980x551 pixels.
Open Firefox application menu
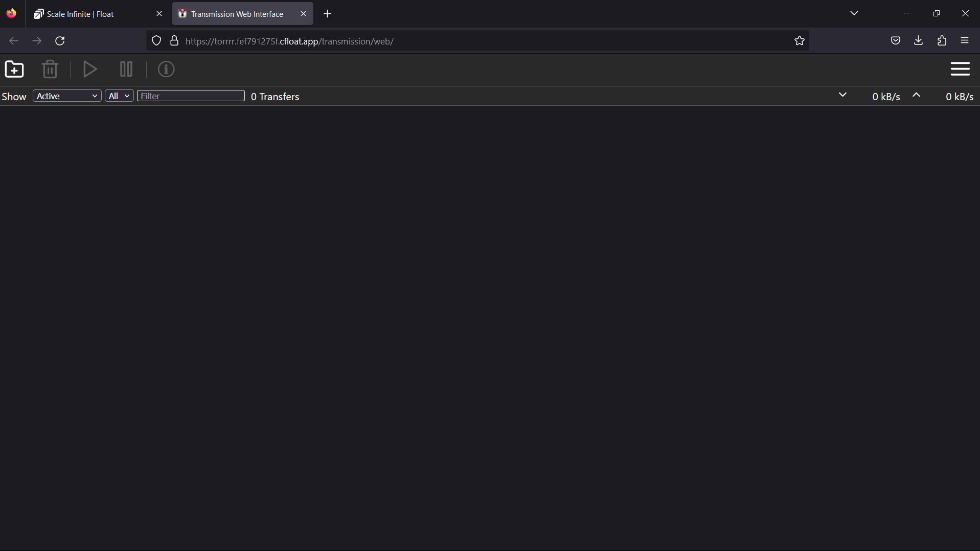965,41
